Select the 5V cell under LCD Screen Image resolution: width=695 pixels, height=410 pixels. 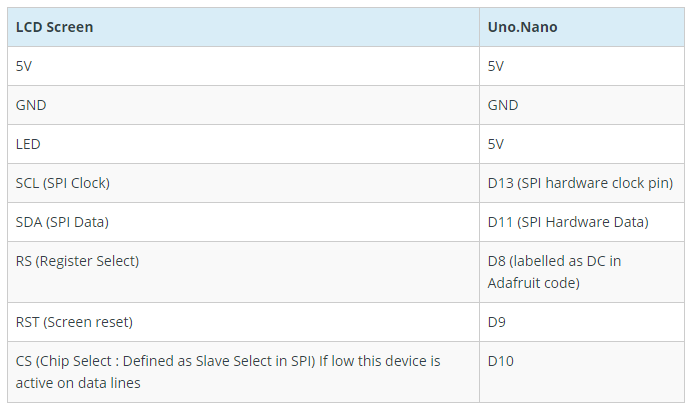point(243,66)
